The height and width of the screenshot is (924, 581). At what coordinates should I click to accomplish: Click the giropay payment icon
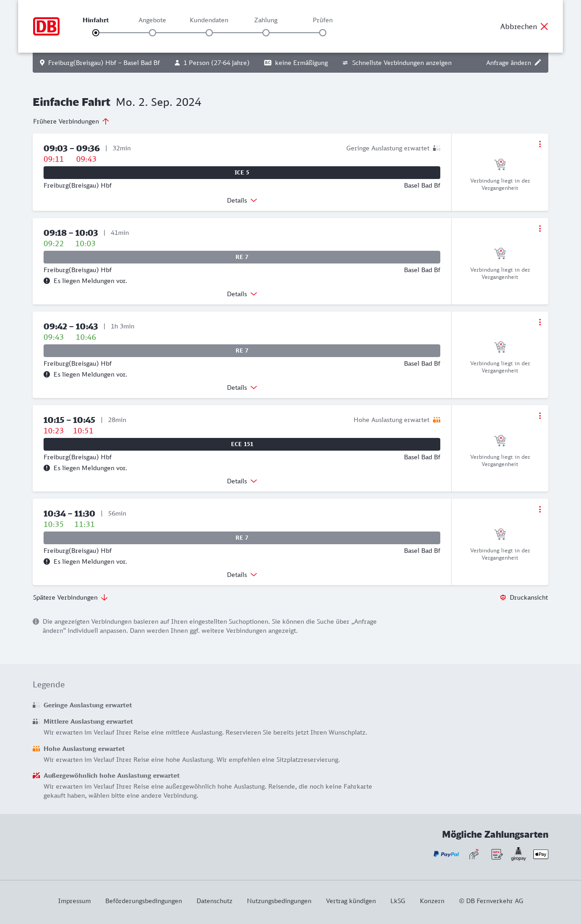point(518,854)
